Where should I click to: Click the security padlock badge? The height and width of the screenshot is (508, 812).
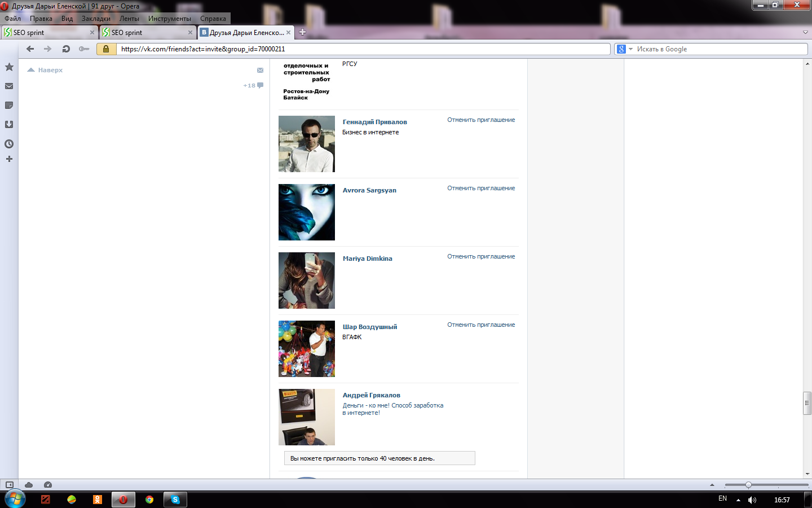pos(106,49)
